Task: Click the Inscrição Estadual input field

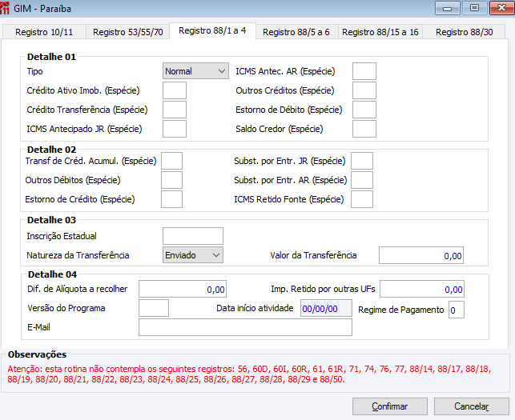Action: [x=193, y=236]
